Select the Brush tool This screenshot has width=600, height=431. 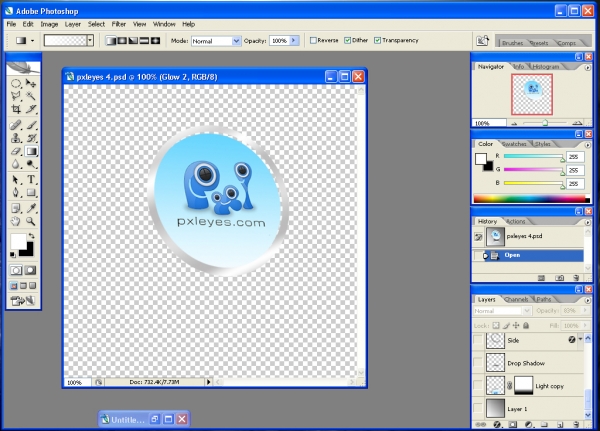click(31, 125)
